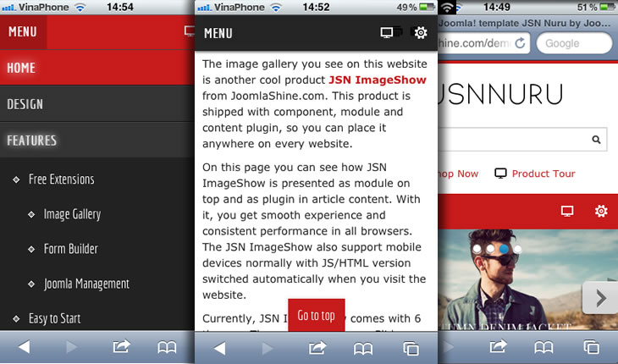Select second slideshow pagination dot
Image resolution: width=618 pixels, height=364 pixels.
[490, 249]
